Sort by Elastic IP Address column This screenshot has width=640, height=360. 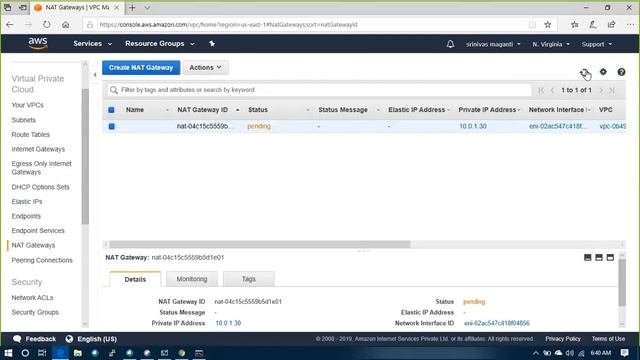tap(416, 110)
